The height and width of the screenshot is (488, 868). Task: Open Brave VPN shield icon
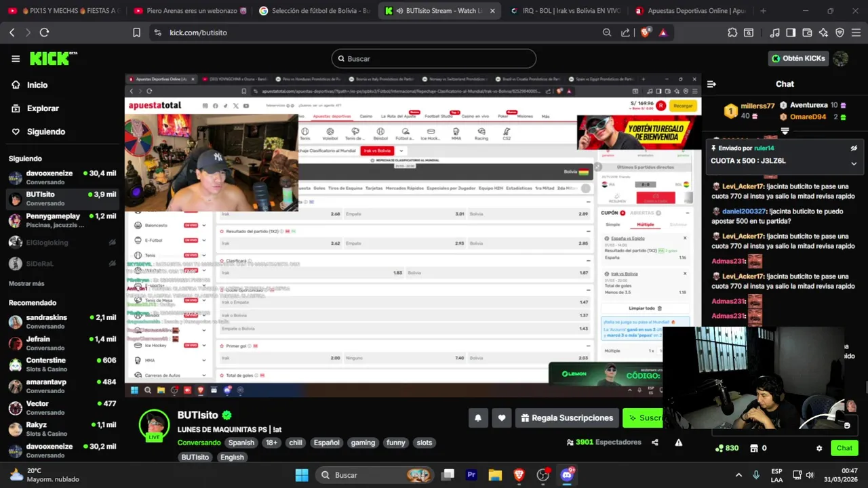840,33
